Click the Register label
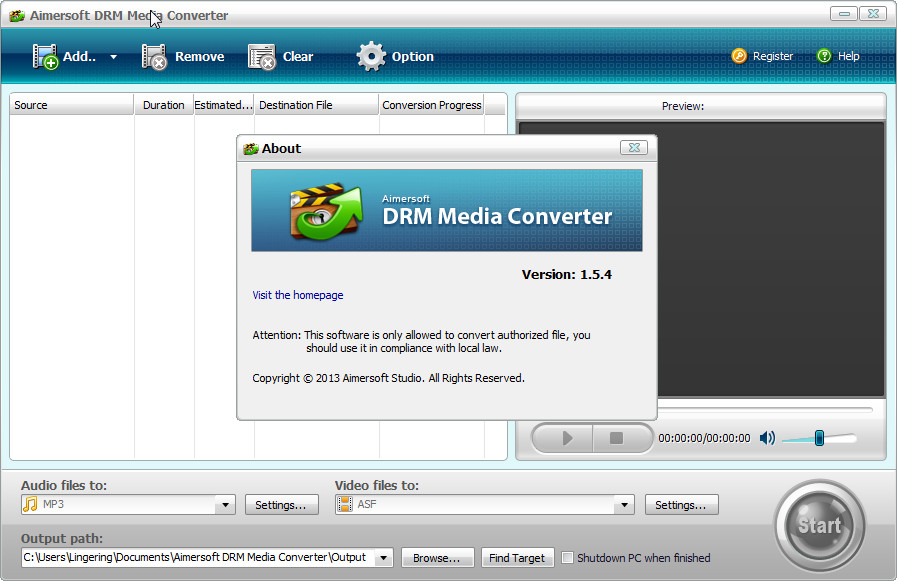The height and width of the screenshot is (581, 897). tap(773, 56)
